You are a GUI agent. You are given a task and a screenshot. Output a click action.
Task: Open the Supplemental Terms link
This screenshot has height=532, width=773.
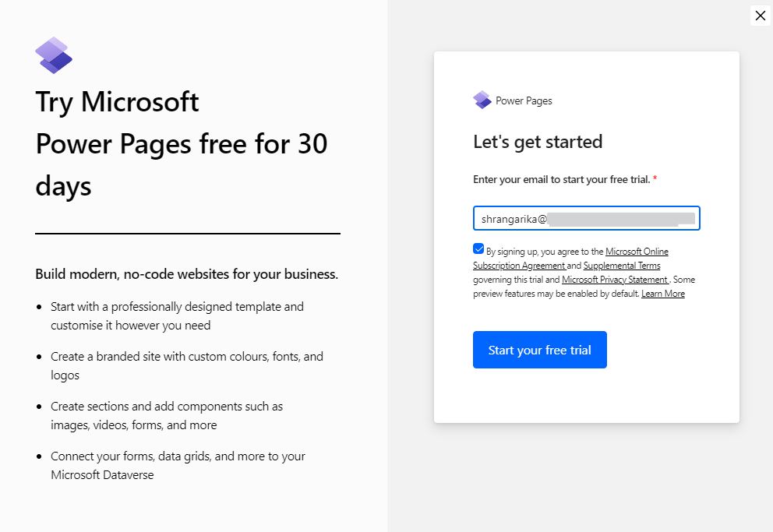621,266
